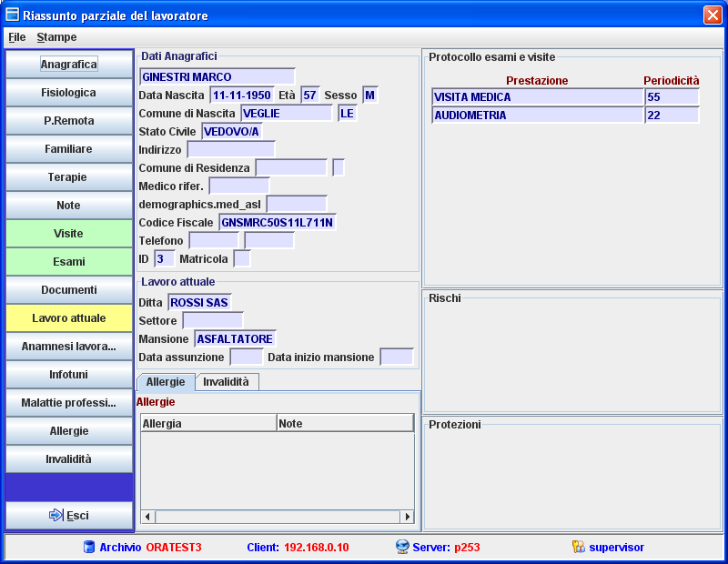Click the Esci exit arrow icon

(55, 515)
